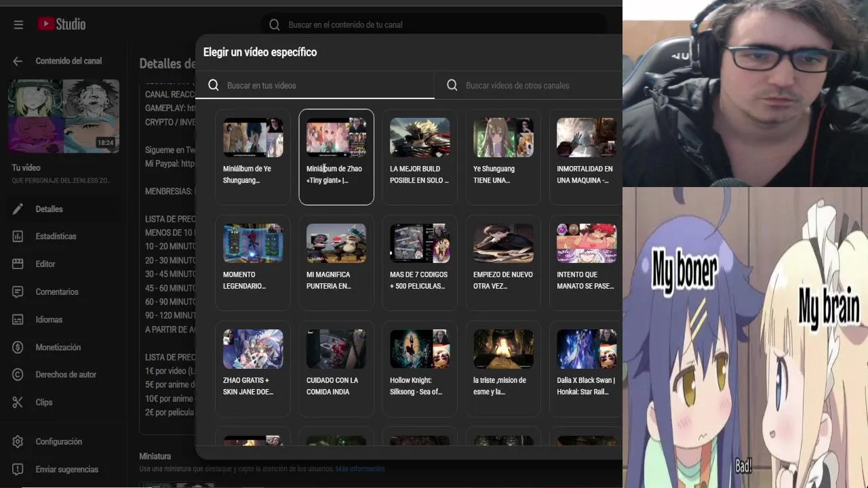The height and width of the screenshot is (488, 868).
Task: Select Dalia X Black Swan Honkai: Star Rail video
Action: coord(587,368)
